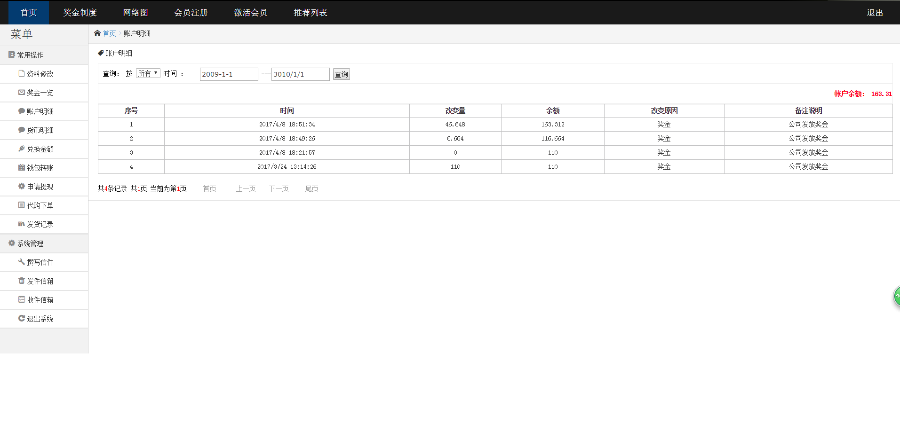Click the end date input field
This screenshot has width=900, height=447.
pos(300,74)
